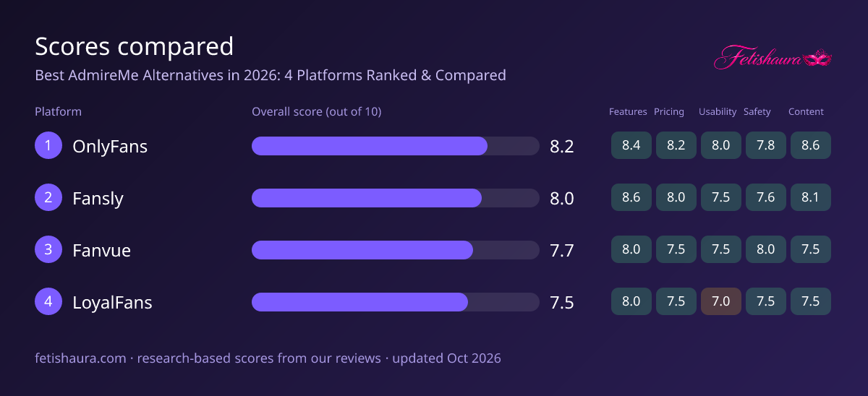Viewport: 868px width, 396px height.
Task: Select the LoyalFans platform name
Action: tap(112, 303)
